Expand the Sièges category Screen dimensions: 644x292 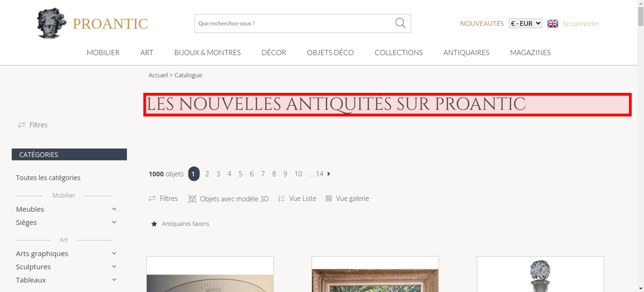114,222
